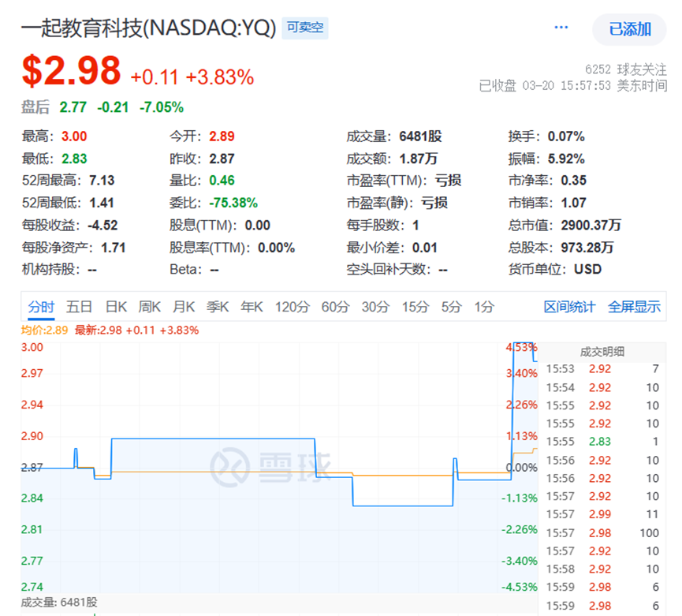Click the three-dot more options icon
Image resolution: width=682 pixels, height=616 pixels.
561,28
